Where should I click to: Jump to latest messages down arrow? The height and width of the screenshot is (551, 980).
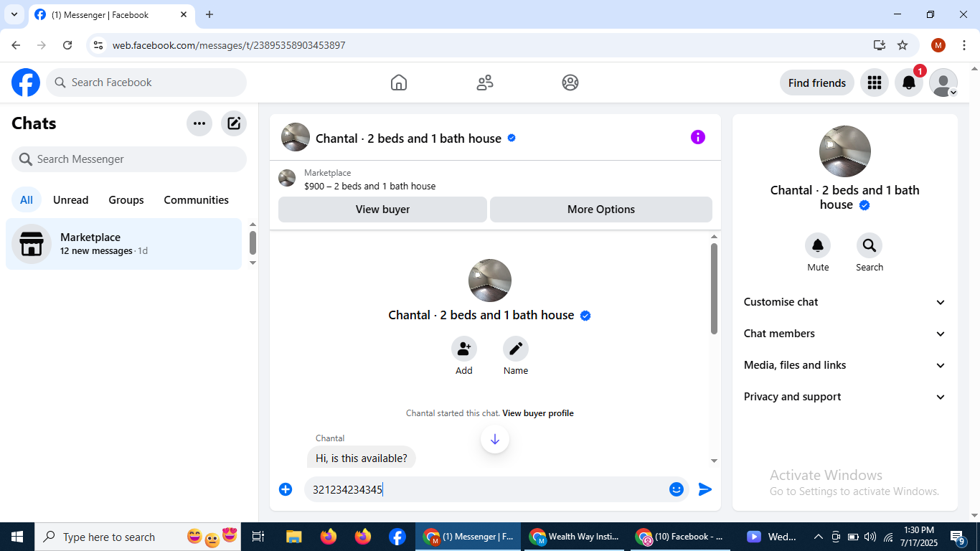pyautogui.click(x=495, y=439)
